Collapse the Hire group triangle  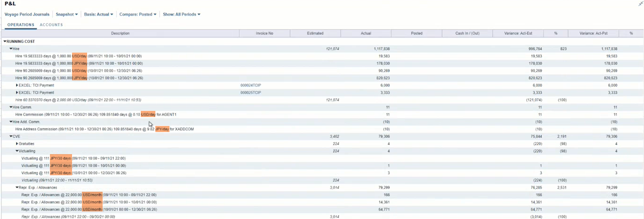click(x=11, y=49)
